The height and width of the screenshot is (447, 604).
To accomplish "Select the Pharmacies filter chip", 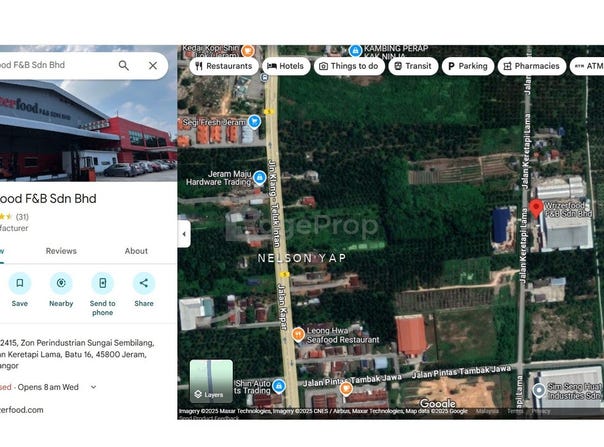I will pyautogui.click(x=532, y=66).
